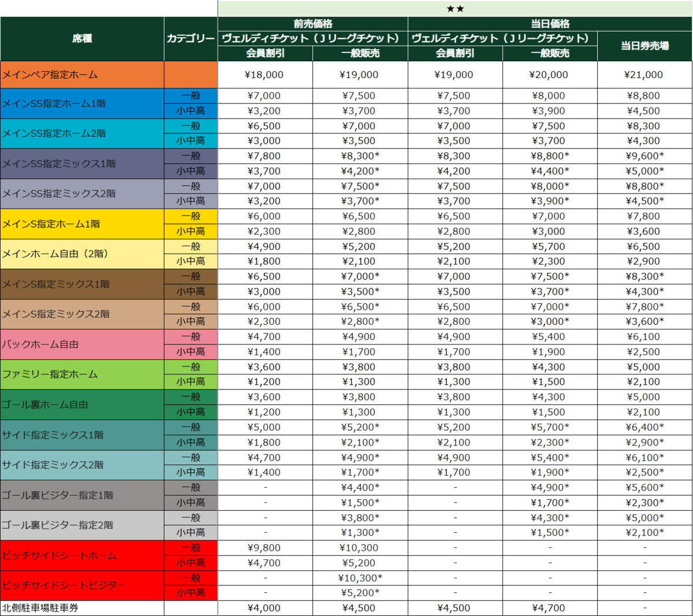Select the ¥18,000 price cell
This screenshot has height=616, width=693.
(x=265, y=75)
